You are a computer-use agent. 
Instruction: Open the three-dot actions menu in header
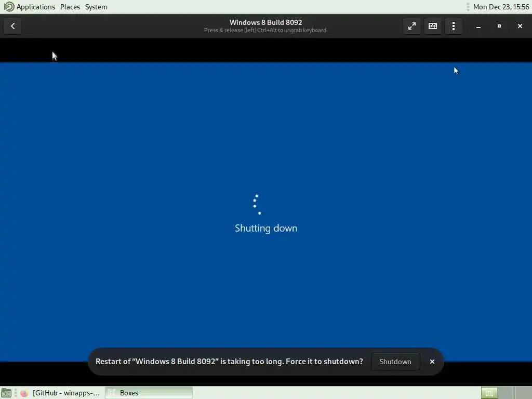[454, 26]
